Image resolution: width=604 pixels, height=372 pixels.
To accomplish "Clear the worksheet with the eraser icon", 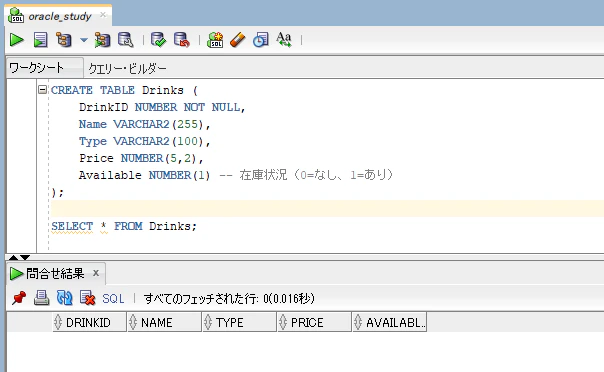I will tap(238, 40).
